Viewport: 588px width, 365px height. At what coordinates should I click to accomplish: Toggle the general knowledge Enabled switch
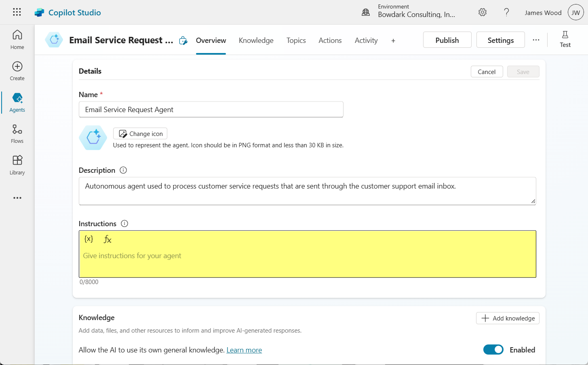click(x=493, y=350)
